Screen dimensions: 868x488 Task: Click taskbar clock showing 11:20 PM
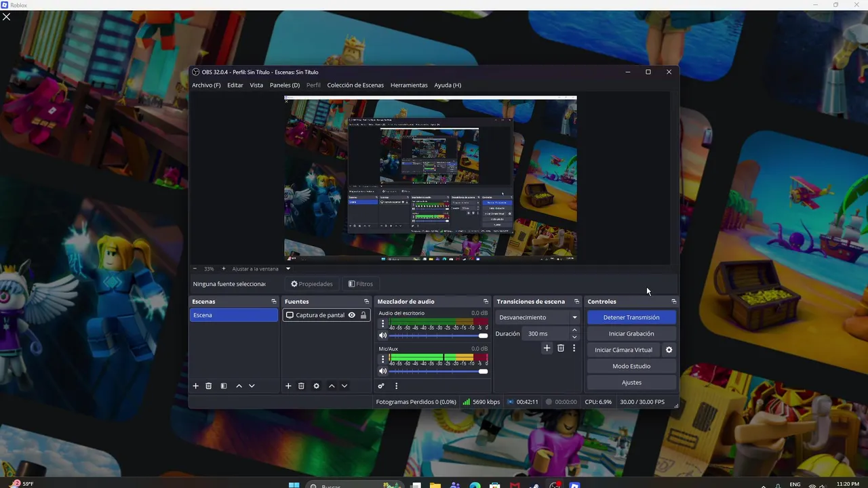[x=848, y=484]
